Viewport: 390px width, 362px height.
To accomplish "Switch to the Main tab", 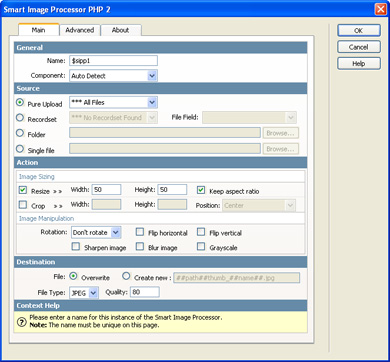I will 38,30.
